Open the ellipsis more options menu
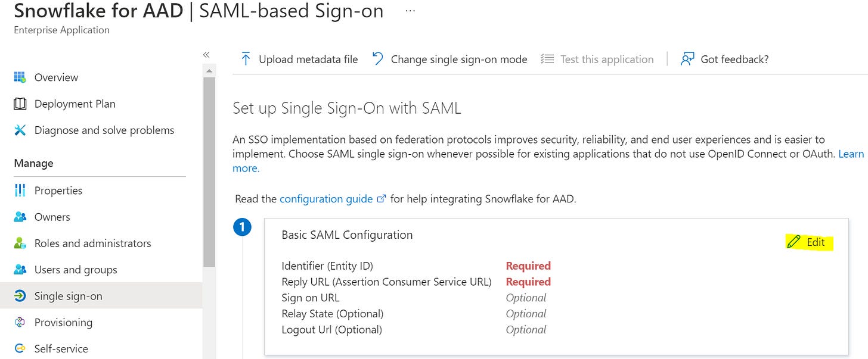Viewport: 868px width, 359px height. 410,11
